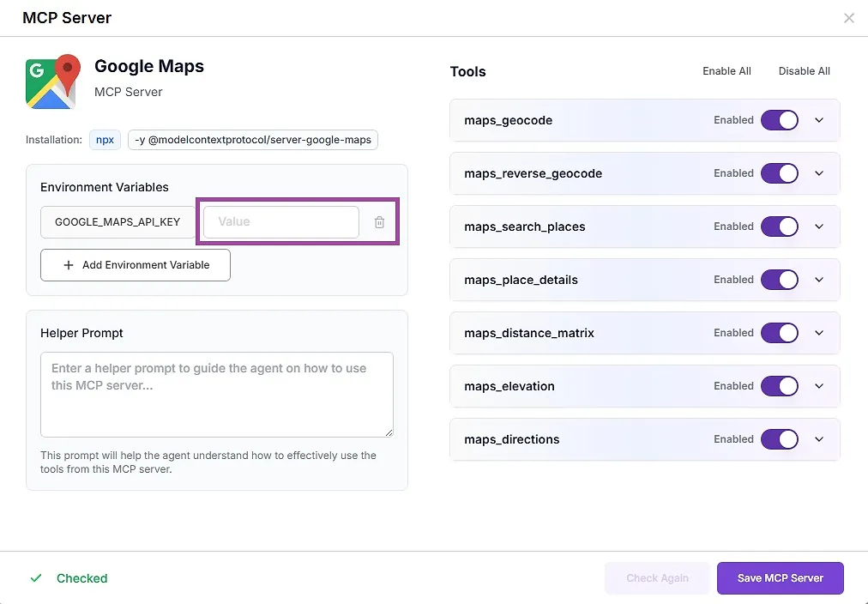Click the Environment Variables heading
The image size is (868, 604).
click(104, 187)
